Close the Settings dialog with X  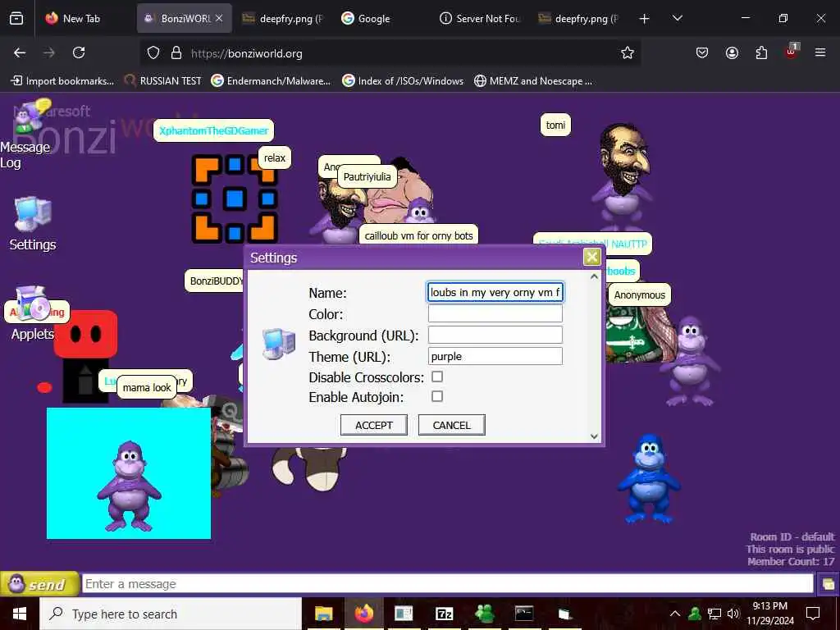591,257
